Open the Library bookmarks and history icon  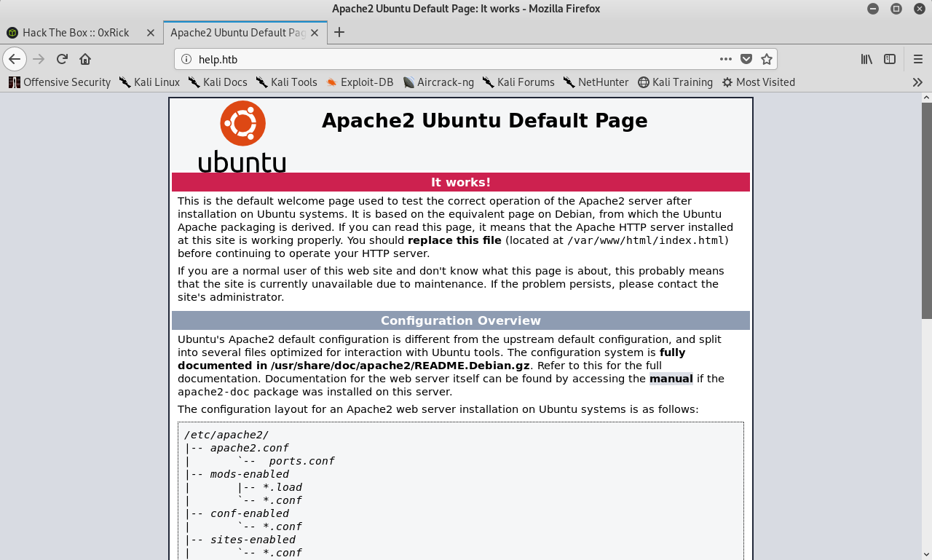point(866,59)
